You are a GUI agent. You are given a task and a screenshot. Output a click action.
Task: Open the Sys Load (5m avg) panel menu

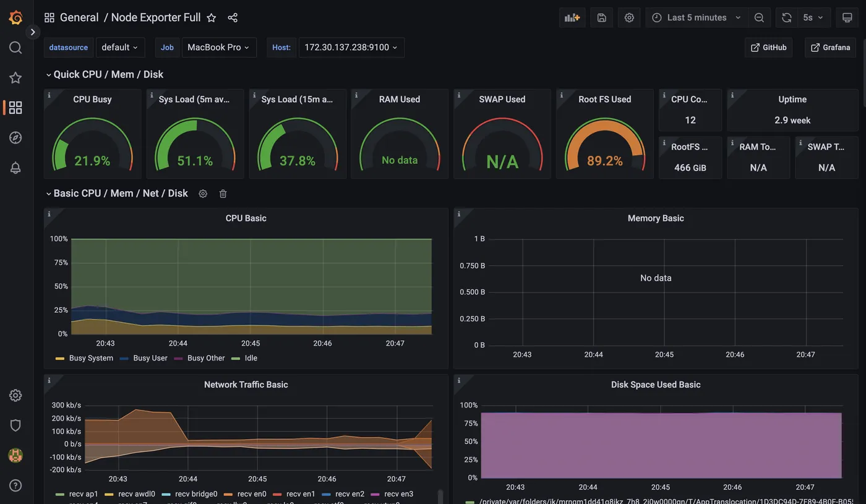(194, 99)
